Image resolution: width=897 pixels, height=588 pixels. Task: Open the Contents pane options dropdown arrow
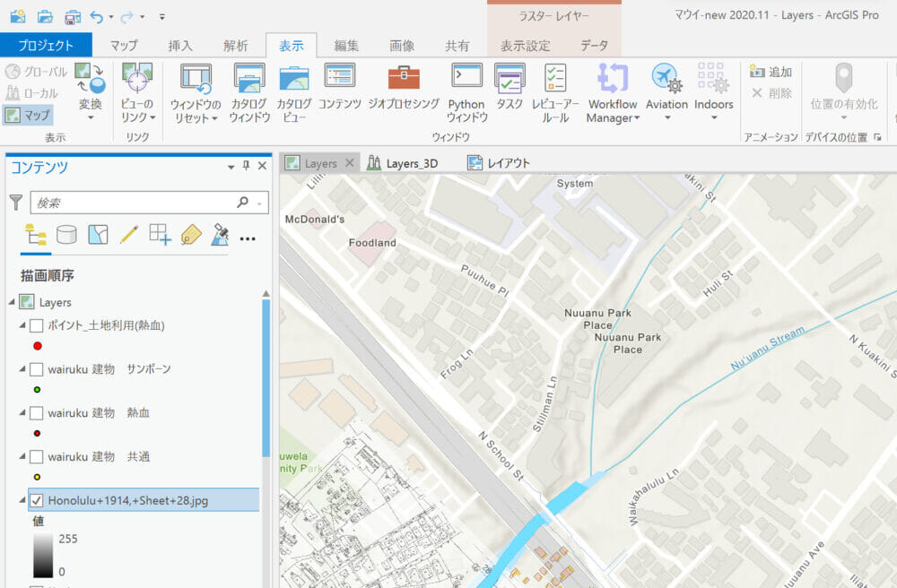pos(231,167)
